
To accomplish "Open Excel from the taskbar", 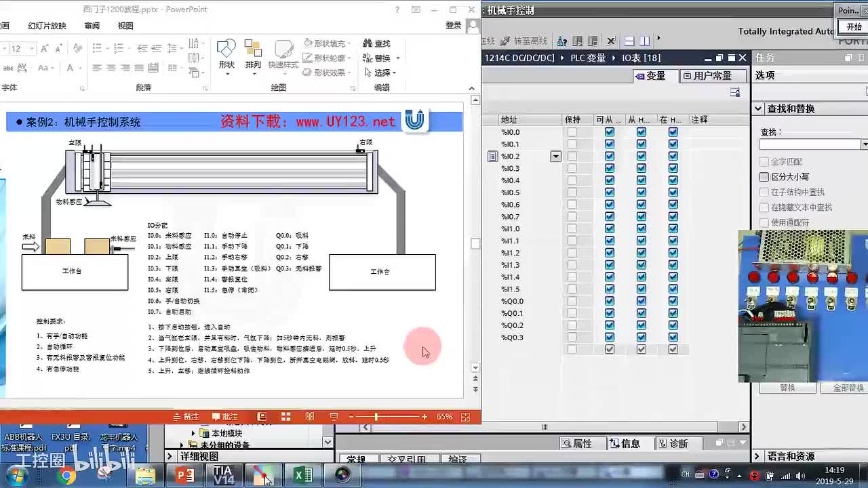I will pos(303,476).
